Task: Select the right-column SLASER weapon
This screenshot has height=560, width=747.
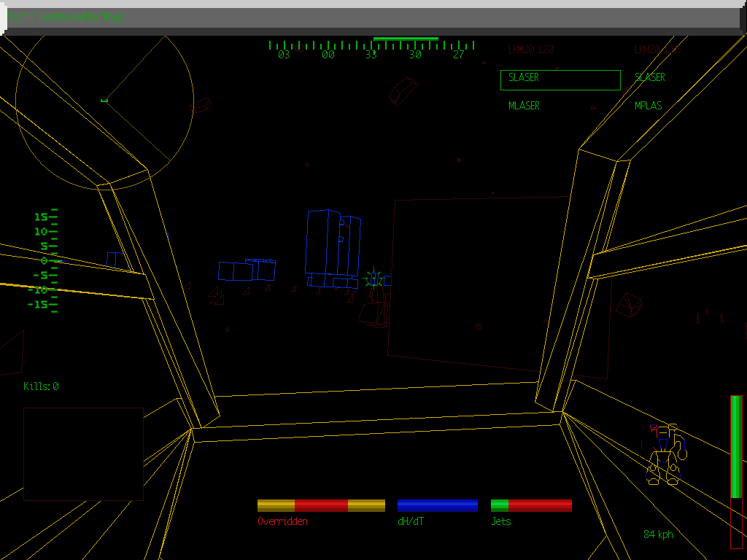Action: tap(649, 77)
